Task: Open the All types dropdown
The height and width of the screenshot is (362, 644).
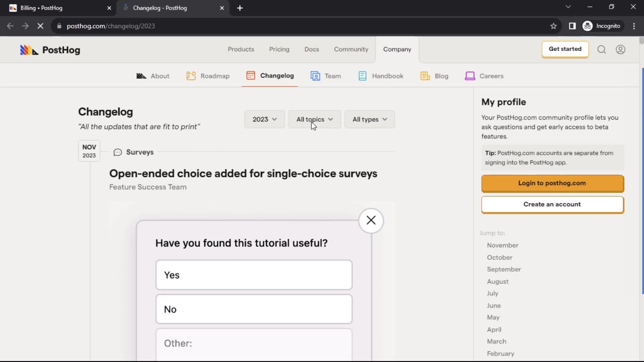Action: (370, 119)
